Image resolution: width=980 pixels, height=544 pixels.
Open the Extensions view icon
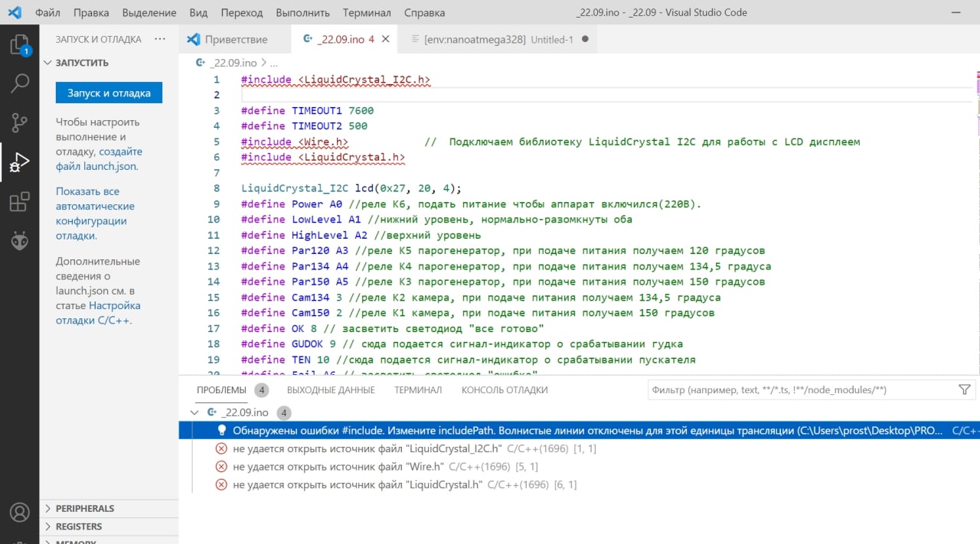tap(19, 202)
